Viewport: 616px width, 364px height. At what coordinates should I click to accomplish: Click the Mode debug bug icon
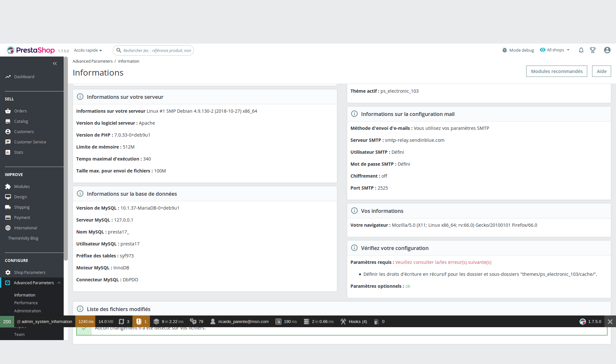point(505,50)
